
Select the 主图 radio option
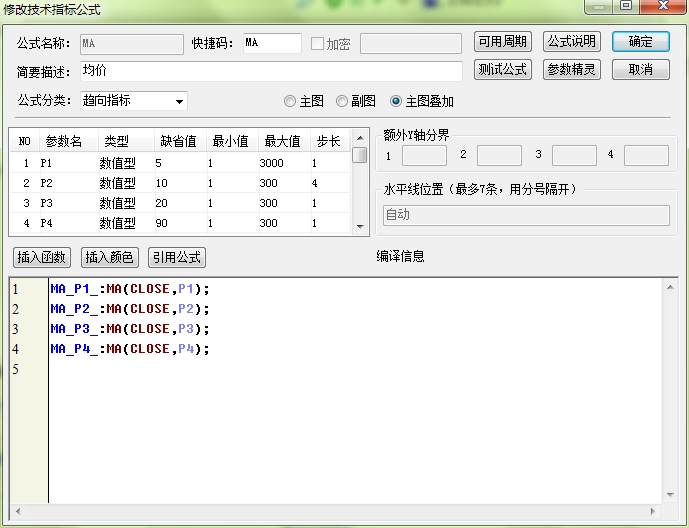click(290, 102)
